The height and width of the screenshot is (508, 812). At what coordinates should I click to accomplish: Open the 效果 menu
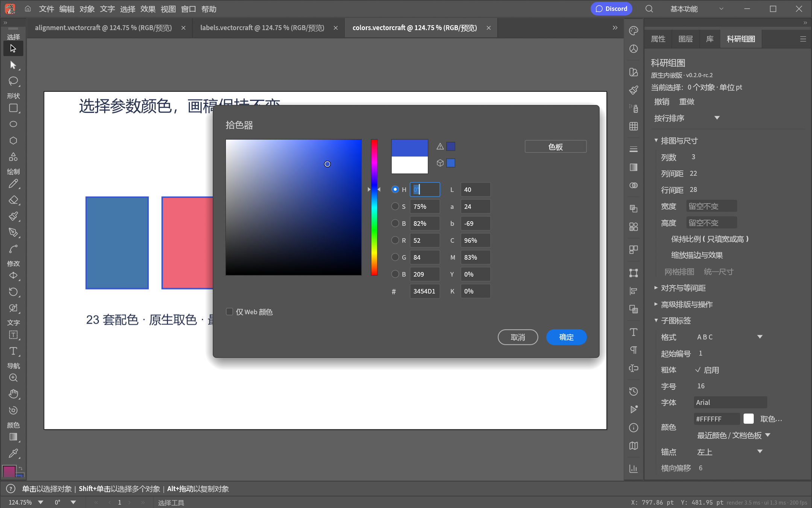[x=148, y=9]
